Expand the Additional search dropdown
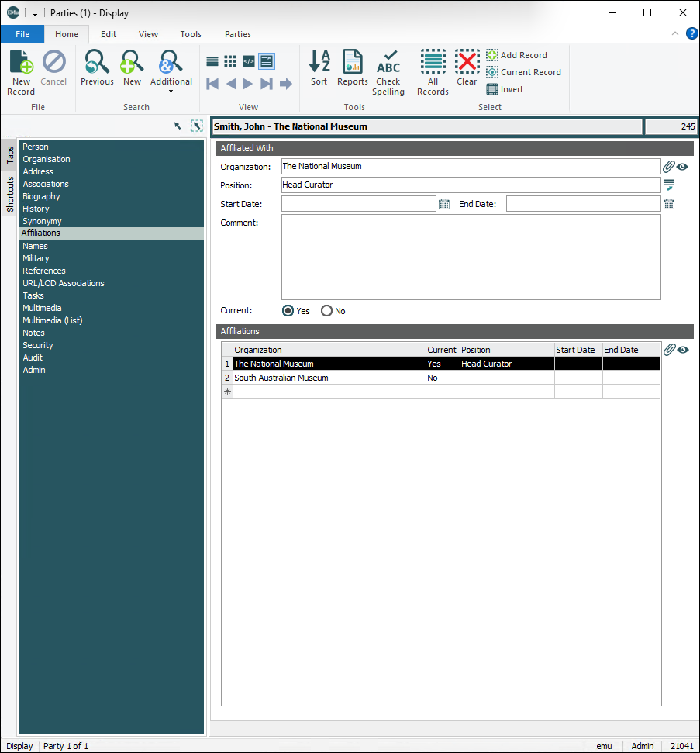Viewport: 700px width, 753px height. (x=171, y=91)
